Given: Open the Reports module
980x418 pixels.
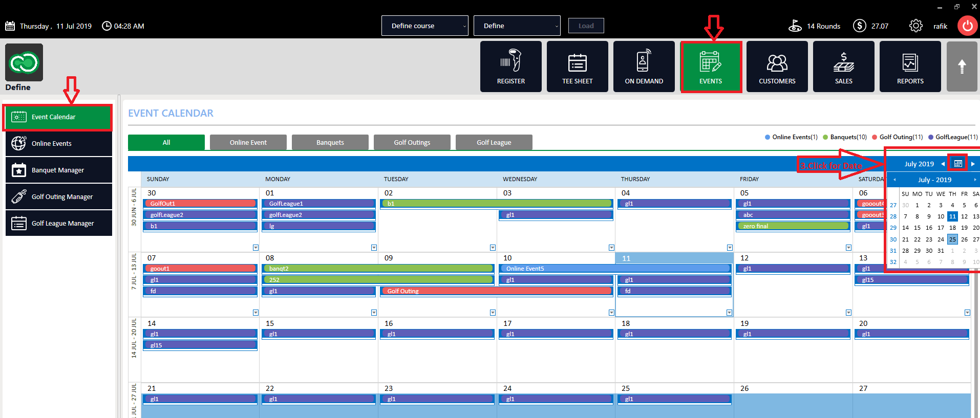Looking at the screenshot, I should coord(910,67).
